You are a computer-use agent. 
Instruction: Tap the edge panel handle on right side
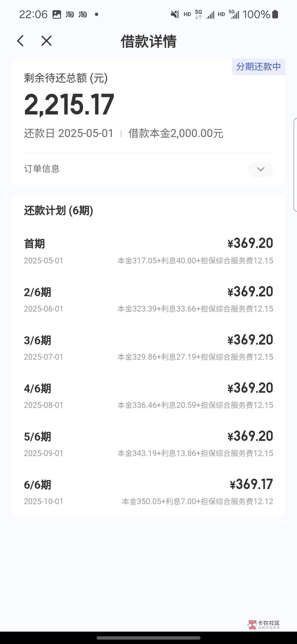[x=295, y=165]
